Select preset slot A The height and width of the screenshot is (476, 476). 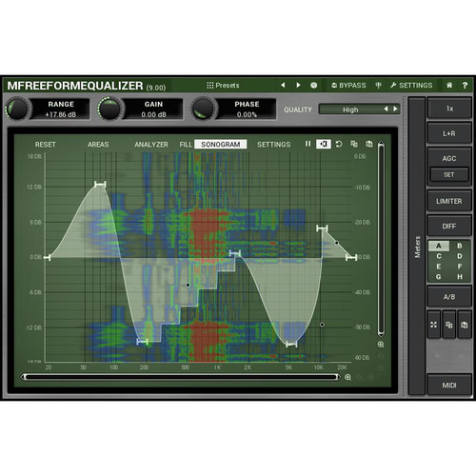pyautogui.click(x=439, y=246)
